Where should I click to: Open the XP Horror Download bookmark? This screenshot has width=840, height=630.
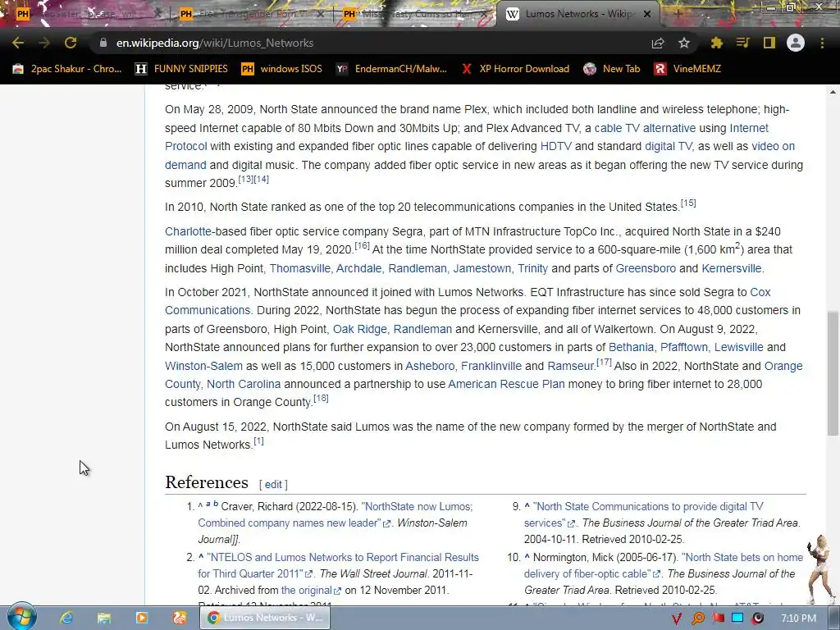pos(515,69)
